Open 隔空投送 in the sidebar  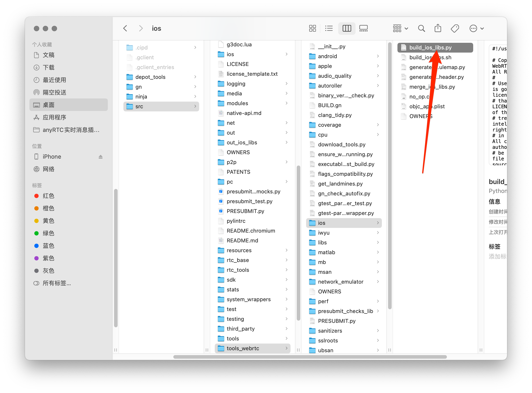[68, 92]
